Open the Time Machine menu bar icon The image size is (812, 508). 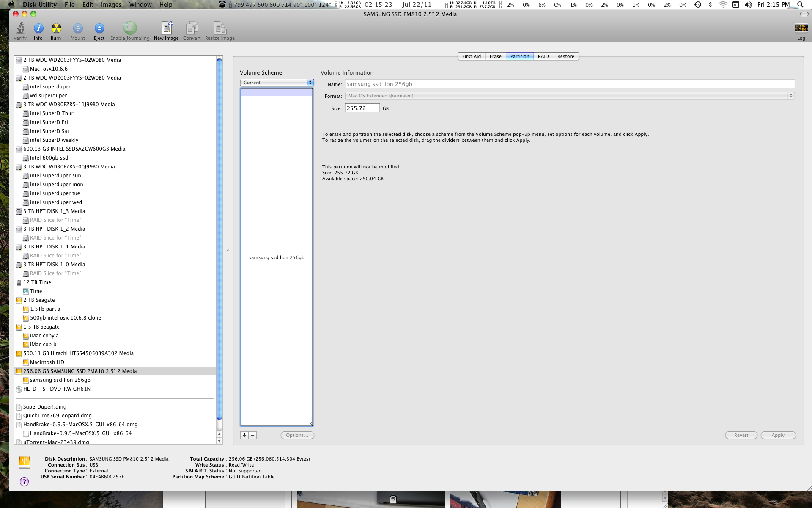click(x=698, y=5)
